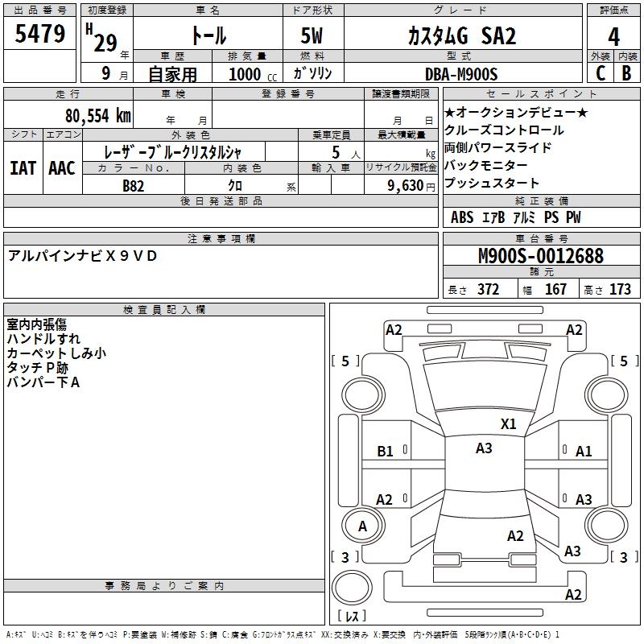Select the damage code legend line
Screen dimensions: 644x644
pos(283,635)
